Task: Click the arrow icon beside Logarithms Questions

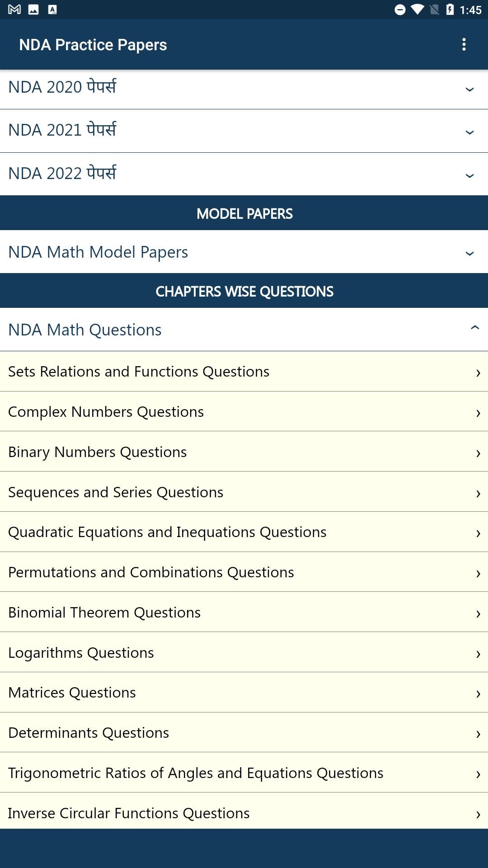Action: [x=478, y=654]
